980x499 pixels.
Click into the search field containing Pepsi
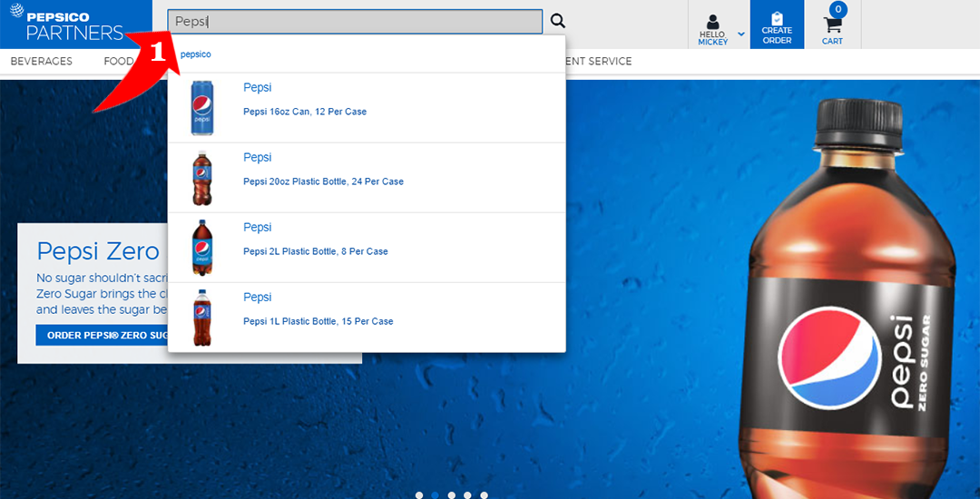click(x=355, y=21)
